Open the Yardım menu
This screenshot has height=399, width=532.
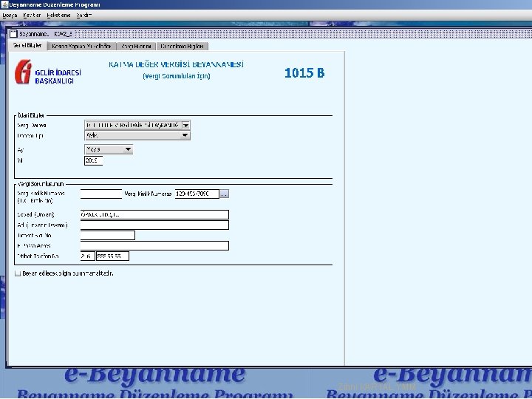(x=83, y=16)
